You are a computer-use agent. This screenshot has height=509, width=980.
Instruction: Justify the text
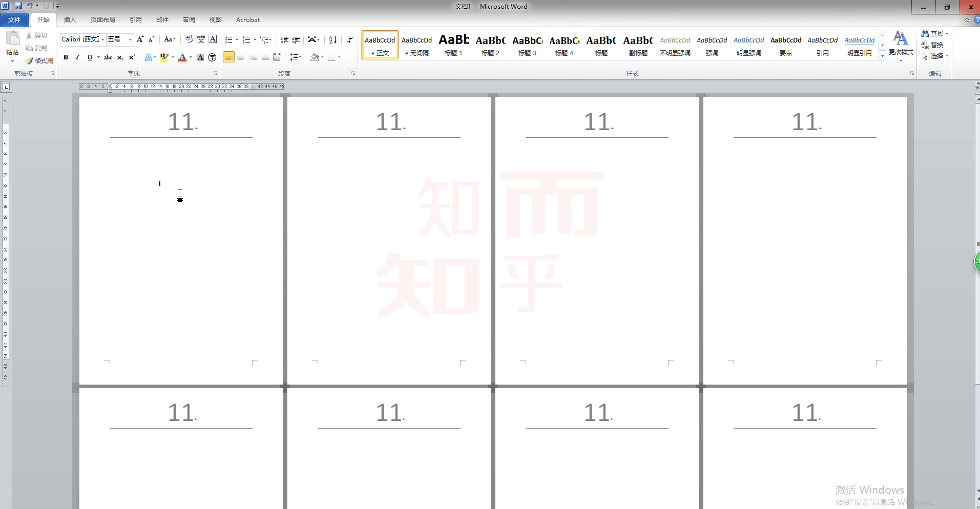265,57
